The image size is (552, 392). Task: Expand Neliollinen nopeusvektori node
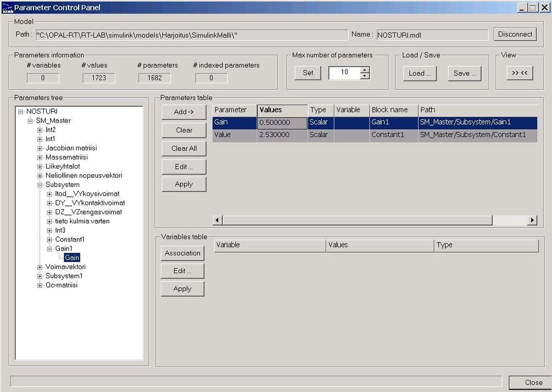(x=40, y=176)
